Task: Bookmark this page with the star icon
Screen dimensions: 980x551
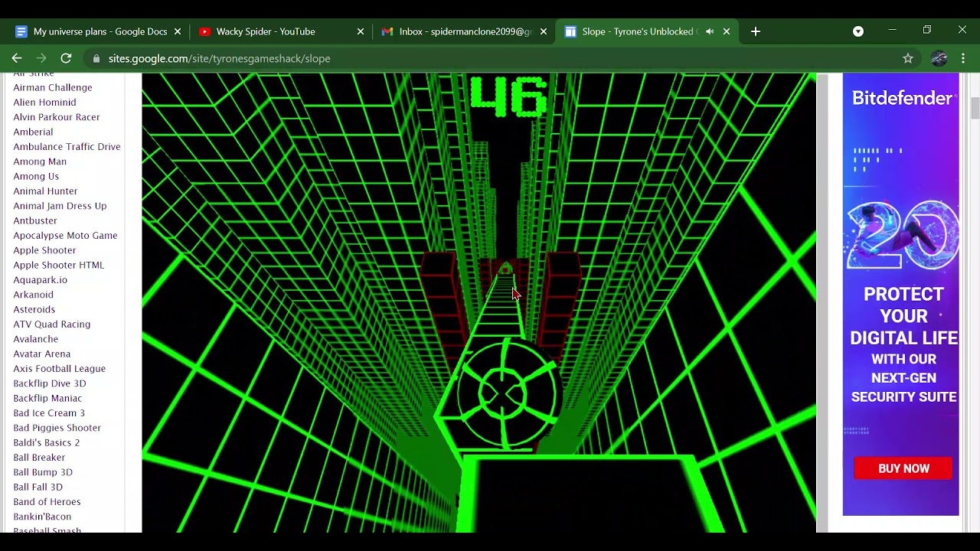Action: coord(908,58)
